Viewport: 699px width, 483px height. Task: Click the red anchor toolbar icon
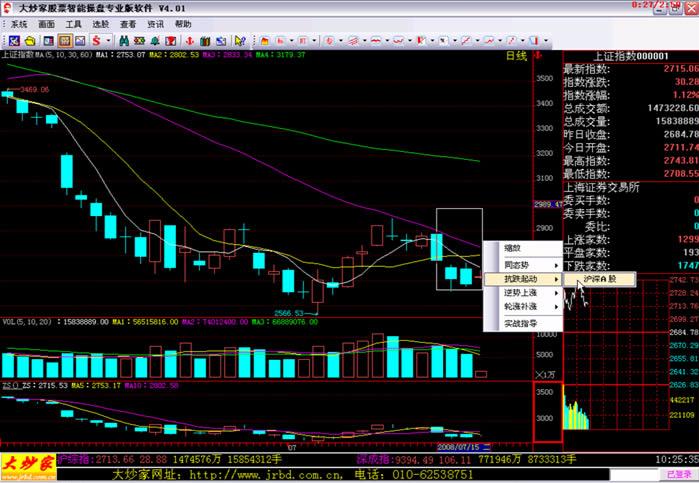(189, 40)
